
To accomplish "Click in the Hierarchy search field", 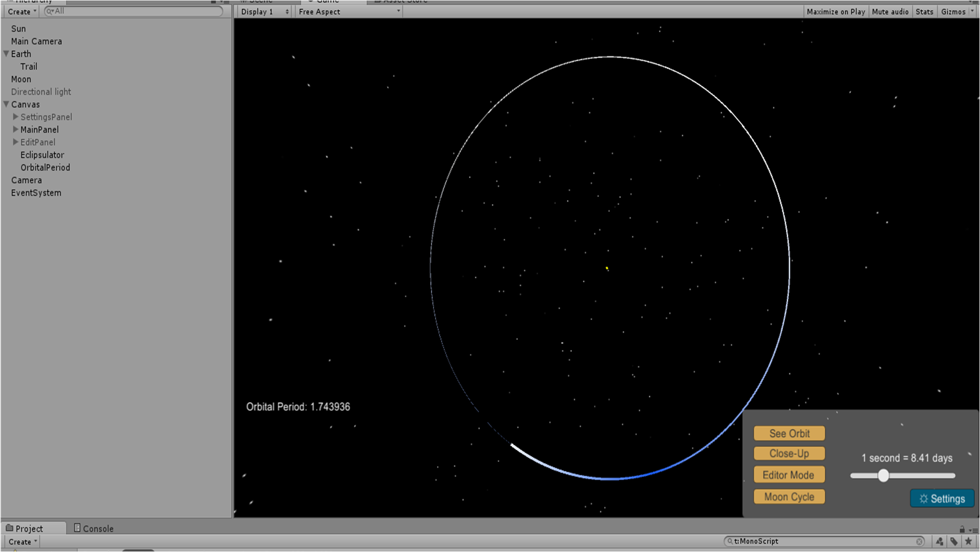I will (134, 11).
